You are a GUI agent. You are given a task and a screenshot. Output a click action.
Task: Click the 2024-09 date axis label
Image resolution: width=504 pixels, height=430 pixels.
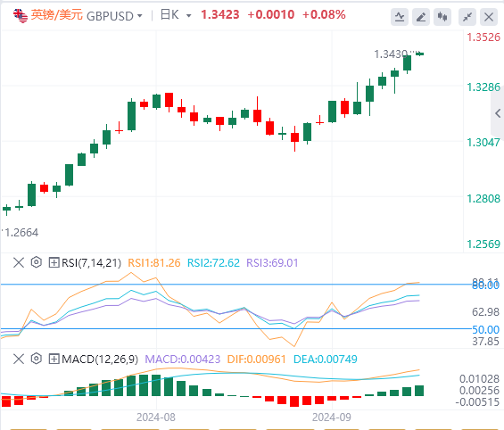tap(332, 418)
